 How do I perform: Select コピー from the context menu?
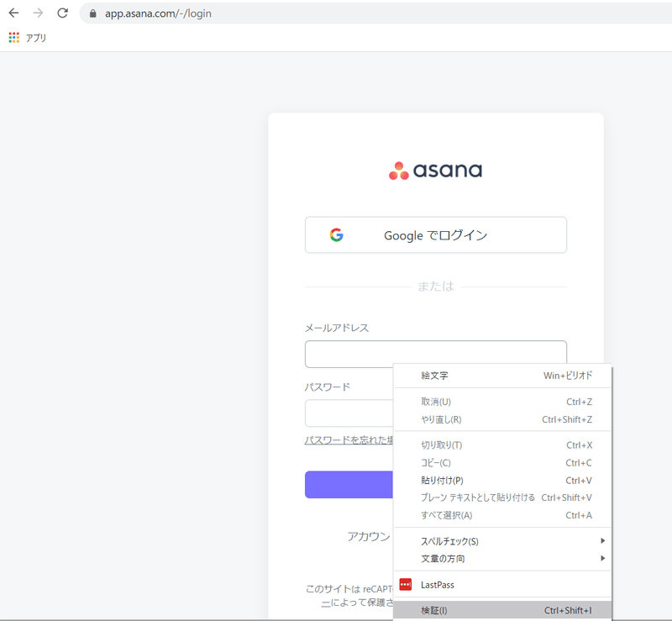437,462
